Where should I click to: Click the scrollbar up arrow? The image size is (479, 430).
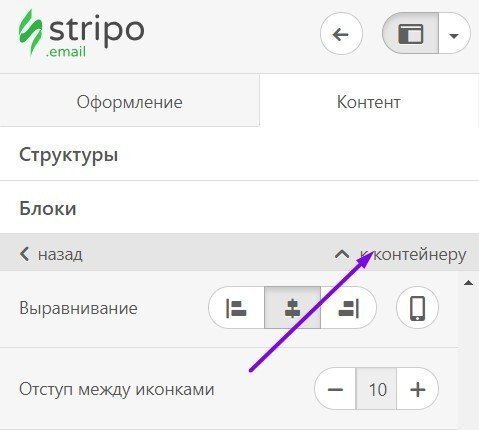(468, 283)
